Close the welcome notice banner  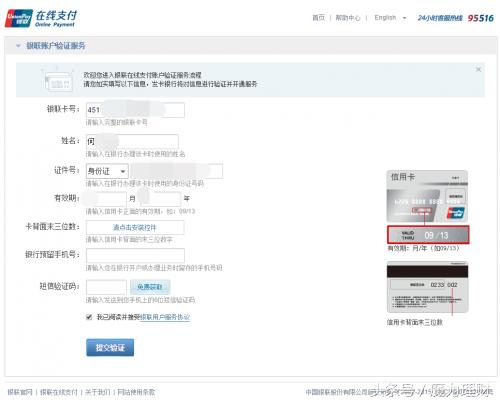[478, 69]
